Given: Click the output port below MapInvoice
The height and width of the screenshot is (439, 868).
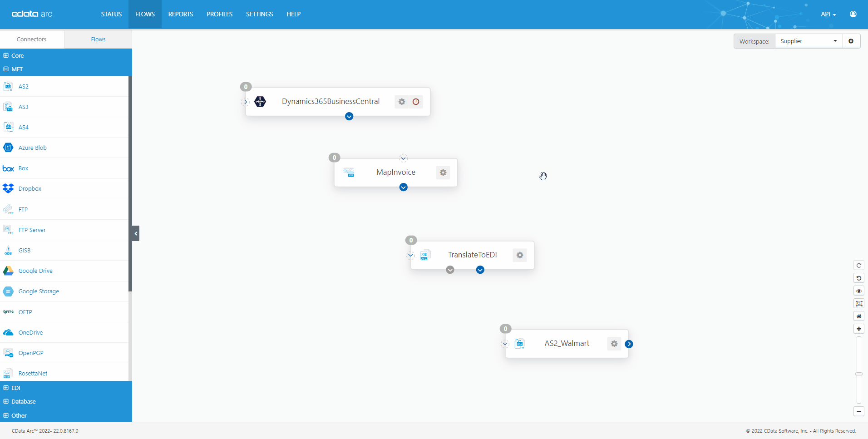Looking at the screenshot, I should (404, 187).
